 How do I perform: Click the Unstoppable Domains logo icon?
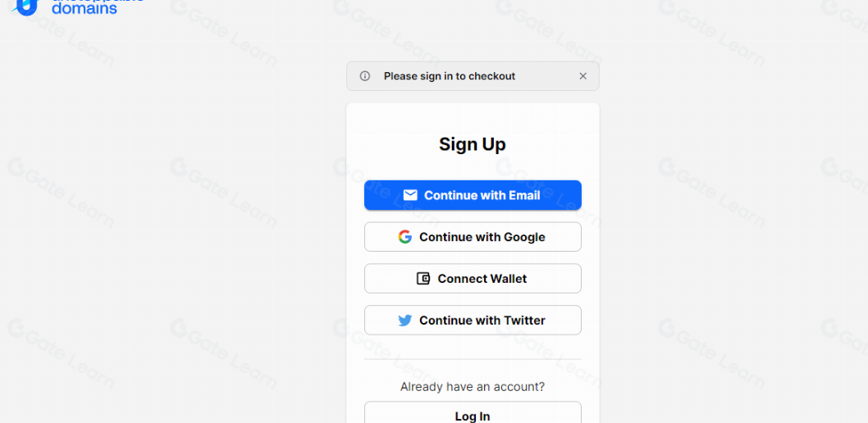[26, 7]
